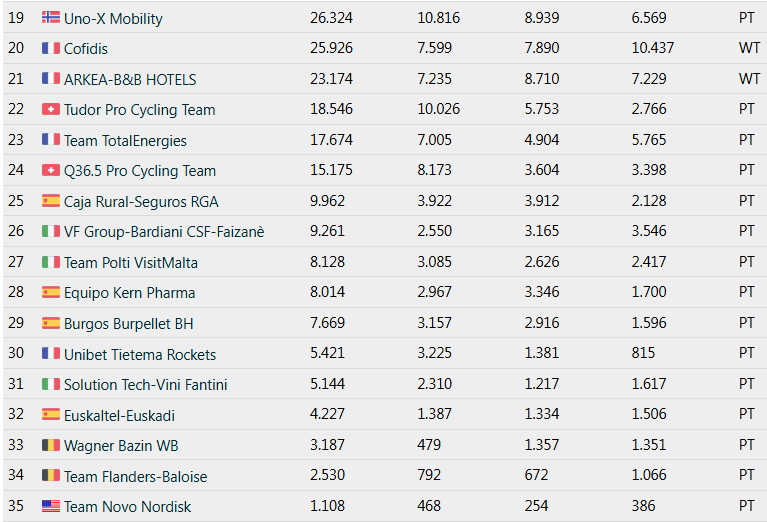The height and width of the screenshot is (522, 767).
Task: Click the Spanish flag beside Euskaltel-Euskadi
Action: click(x=50, y=414)
